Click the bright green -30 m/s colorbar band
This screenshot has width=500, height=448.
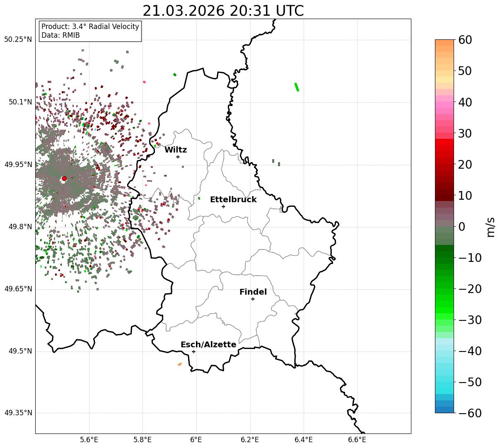(444, 316)
